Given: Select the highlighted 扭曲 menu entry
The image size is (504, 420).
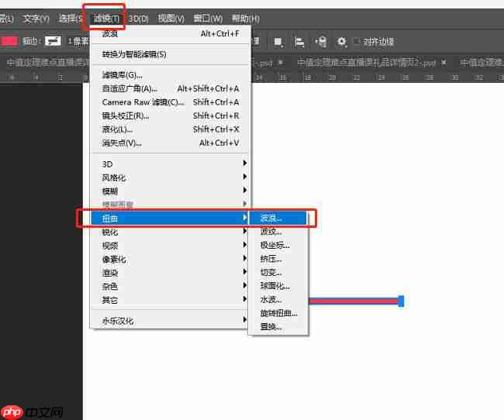Looking at the screenshot, I should tap(170, 219).
